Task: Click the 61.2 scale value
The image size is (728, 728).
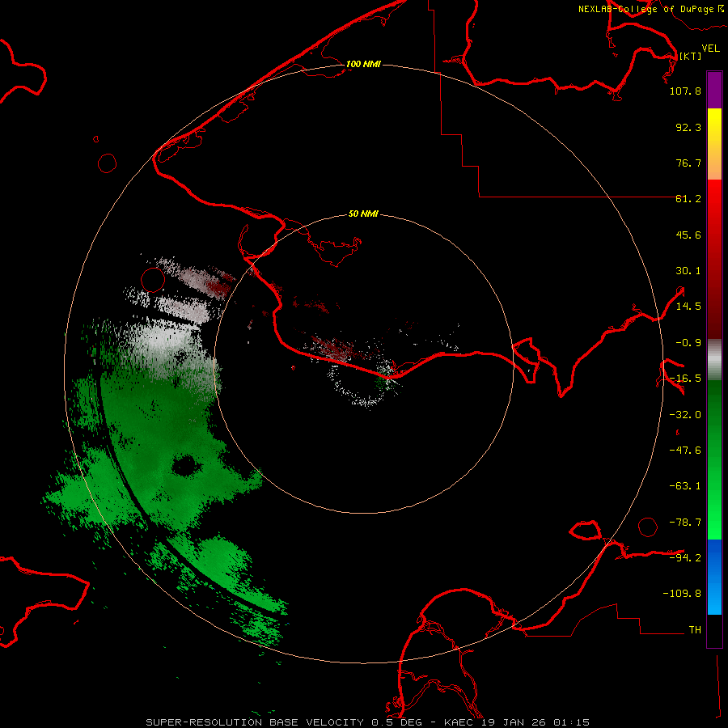Action: (x=688, y=199)
